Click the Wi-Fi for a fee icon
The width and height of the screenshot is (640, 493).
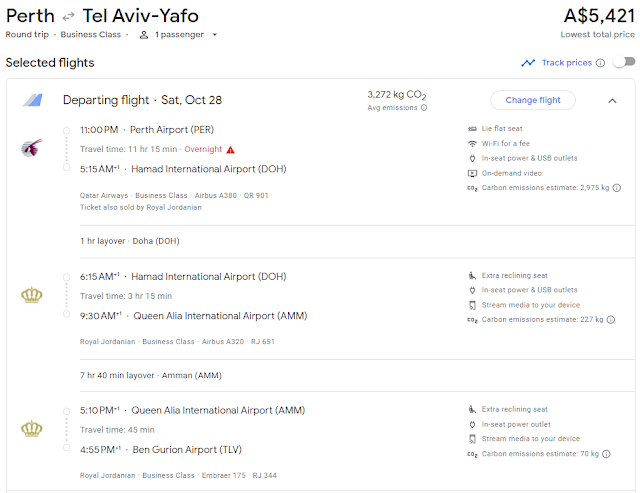pos(472,143)
